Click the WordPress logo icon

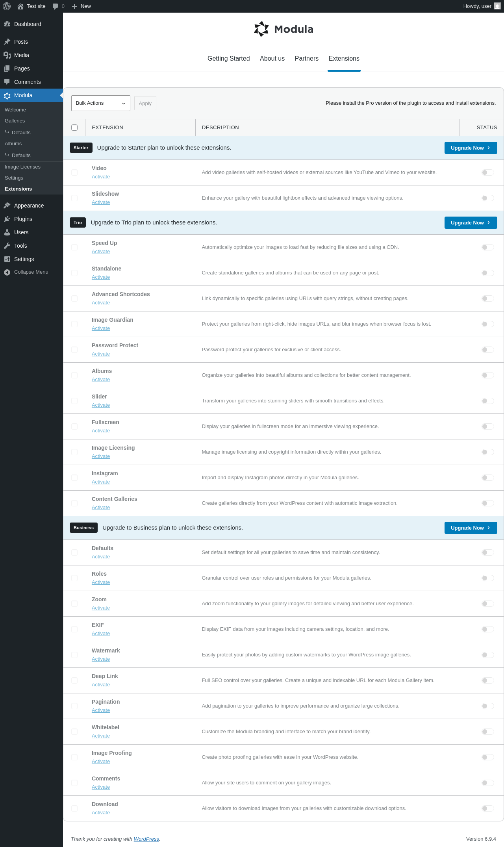[7, 6]
